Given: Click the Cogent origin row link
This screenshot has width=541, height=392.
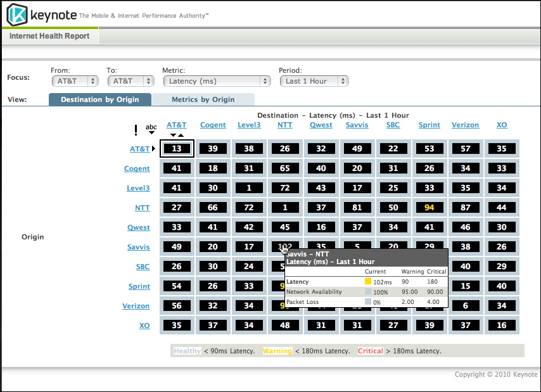Looking at the screenshot, I should [137, 168].
